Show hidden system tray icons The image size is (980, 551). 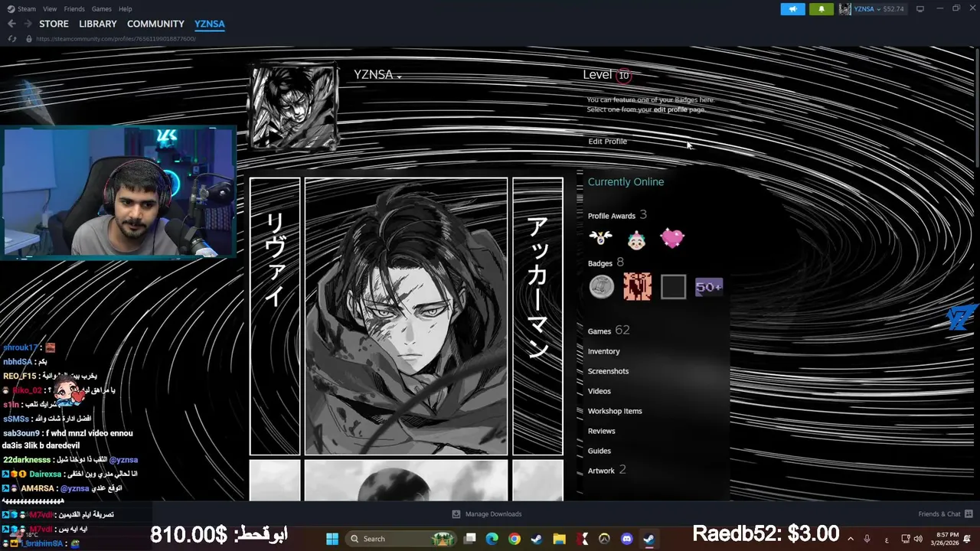(851, 539)
